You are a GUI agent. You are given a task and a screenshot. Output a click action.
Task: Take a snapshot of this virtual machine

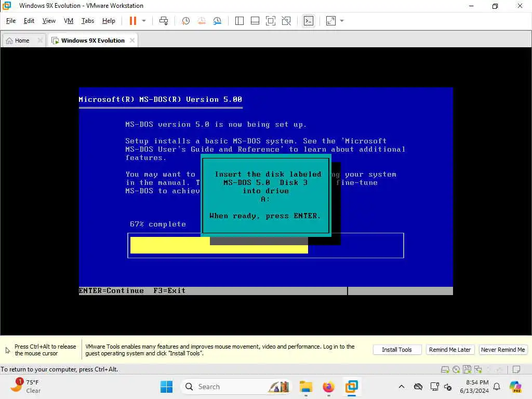pos(185,21)
